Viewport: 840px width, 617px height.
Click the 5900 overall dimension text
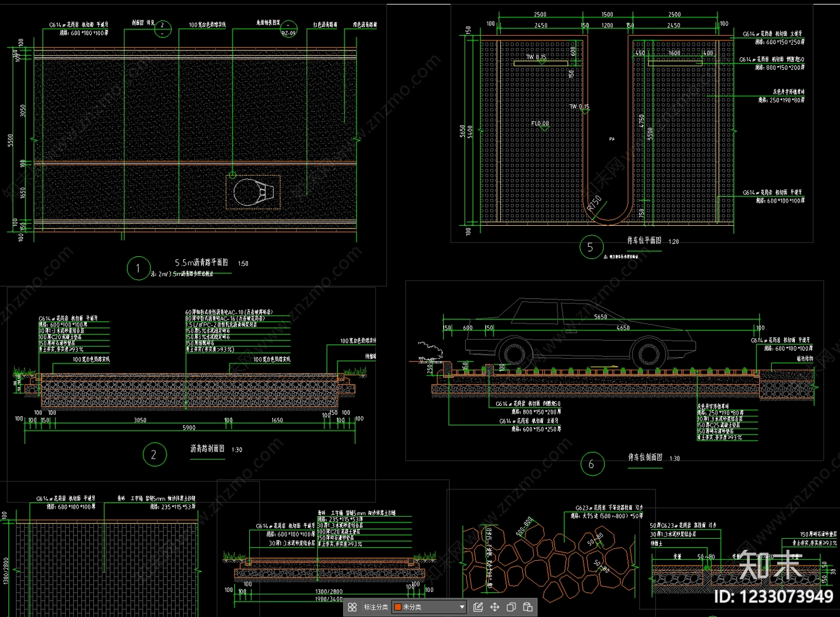click(189, 428)
